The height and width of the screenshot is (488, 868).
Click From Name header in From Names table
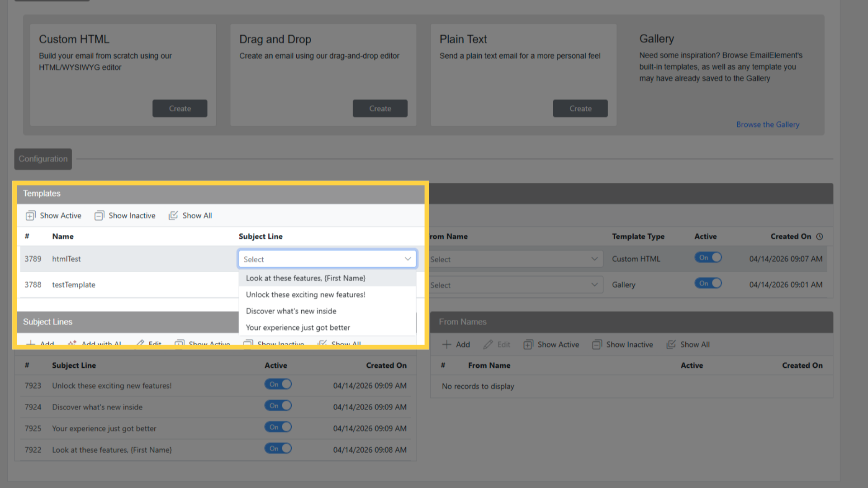tap(489, 365)
